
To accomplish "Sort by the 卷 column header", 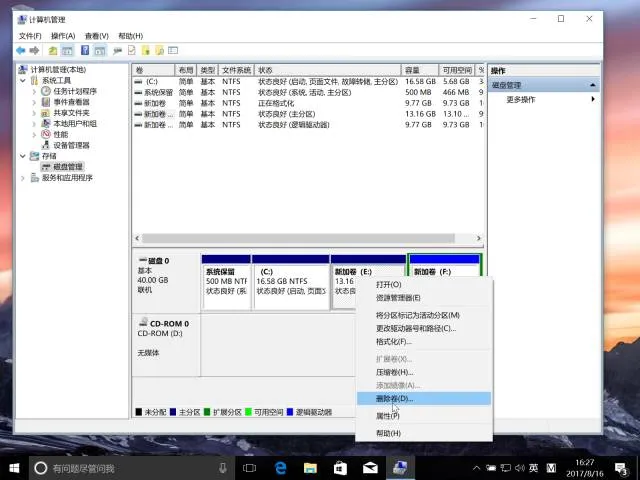I will click(x=153, y=70).
